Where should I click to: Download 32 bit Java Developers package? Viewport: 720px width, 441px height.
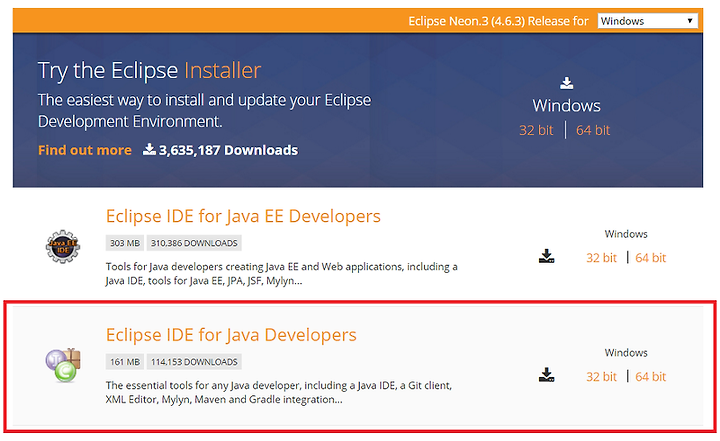[601, 377]
